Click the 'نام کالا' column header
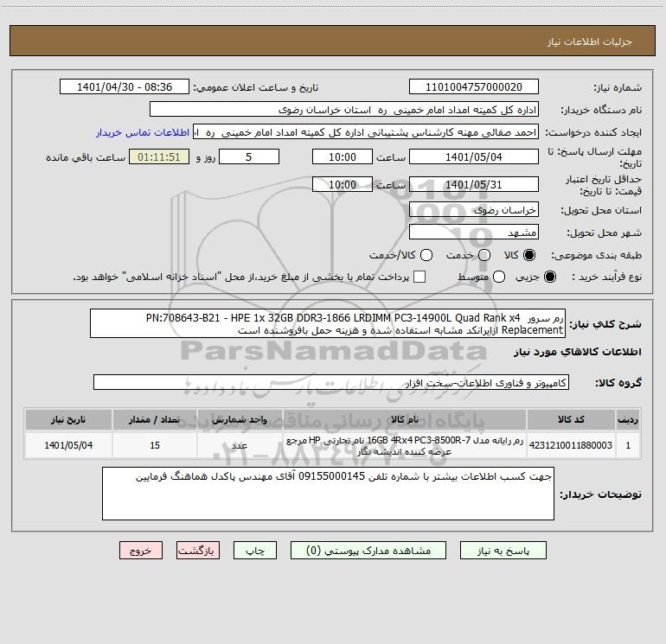 (405, 419)
